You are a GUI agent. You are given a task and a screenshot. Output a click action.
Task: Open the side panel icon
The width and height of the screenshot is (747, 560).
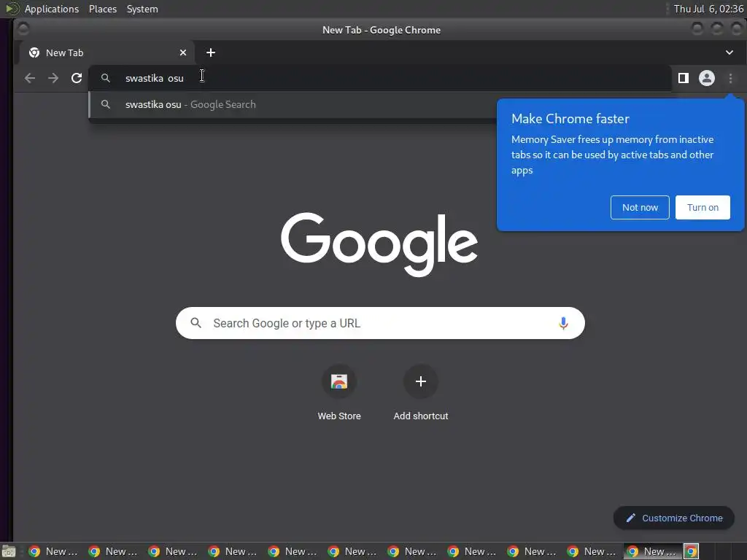point(683,78)
